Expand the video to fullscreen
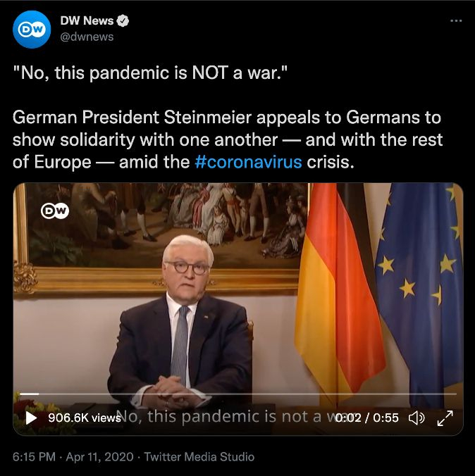 pyautogui.click(x=445, y=418)
